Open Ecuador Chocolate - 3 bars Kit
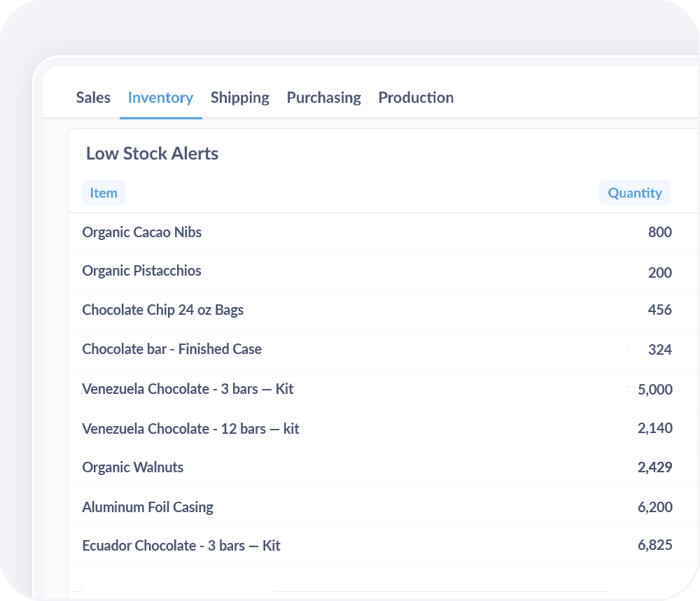700x601 pixels. point(181,546)
